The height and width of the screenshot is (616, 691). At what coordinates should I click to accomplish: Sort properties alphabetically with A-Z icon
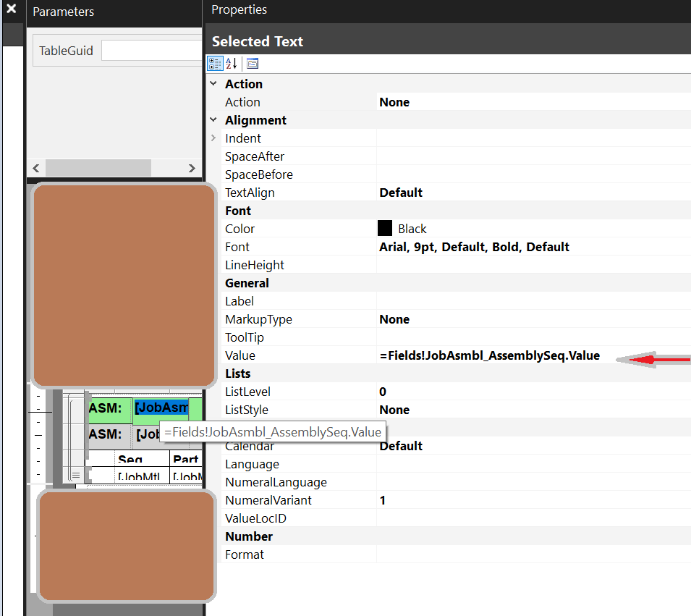(232, 64)
